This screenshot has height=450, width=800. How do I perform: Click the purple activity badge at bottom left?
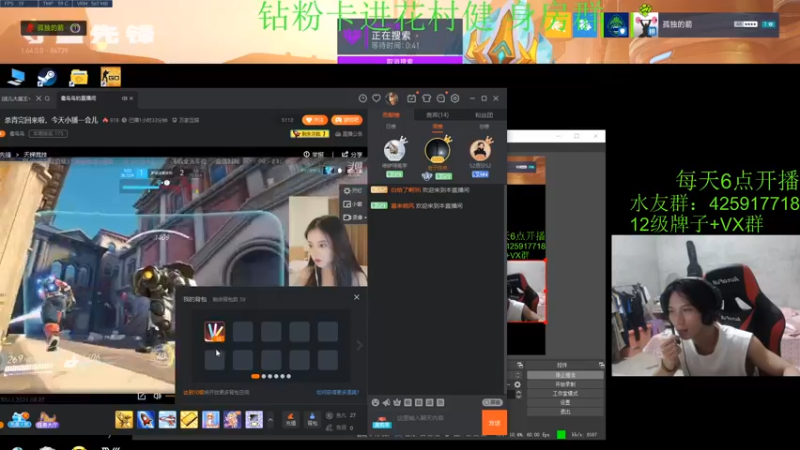click(47, 420)
